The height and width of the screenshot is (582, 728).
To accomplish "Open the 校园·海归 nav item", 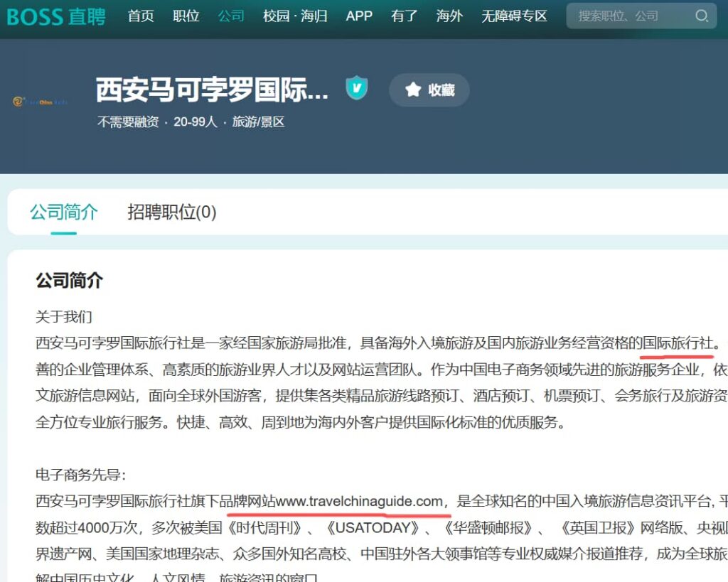I will tap(295, 16).
